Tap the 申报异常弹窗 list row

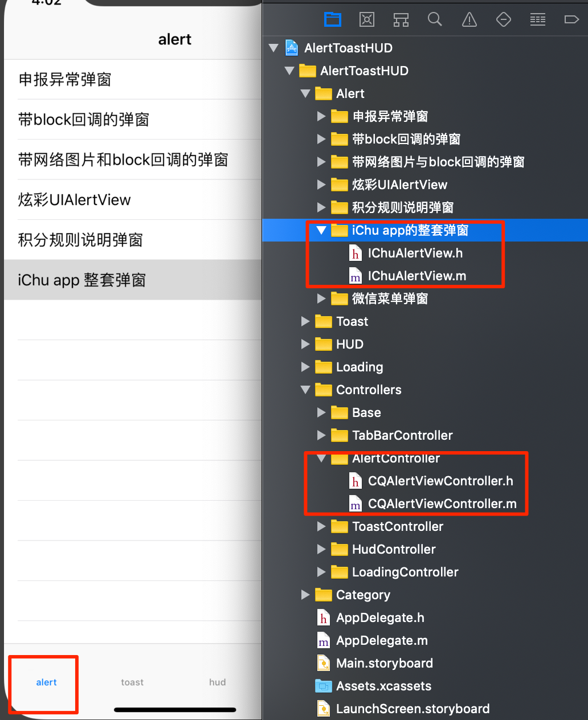[x=133, y=80]
